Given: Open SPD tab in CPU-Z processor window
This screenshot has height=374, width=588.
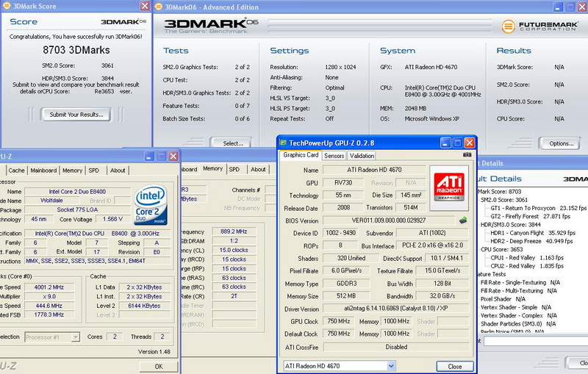Looking at the screenshot, I should [94, 170].
